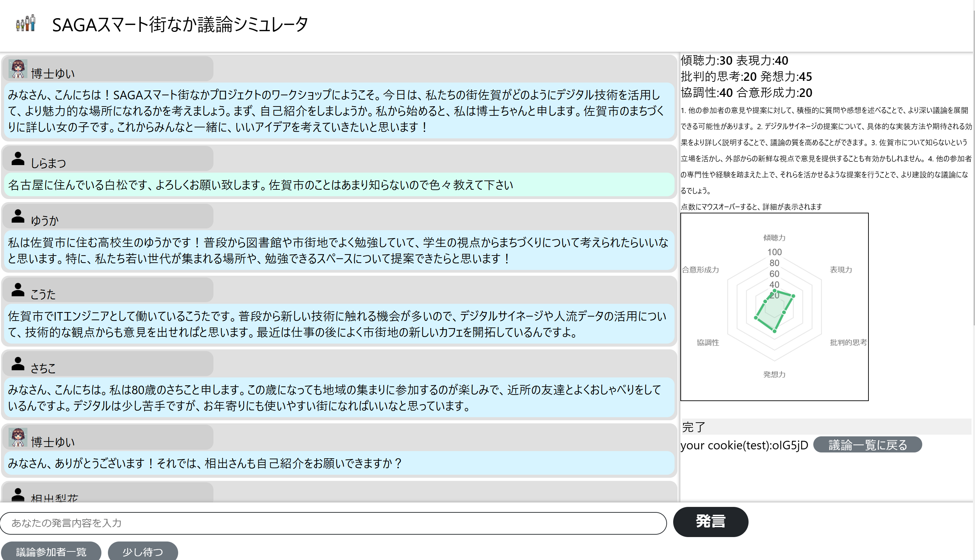
Task: Return via 議論一覧に戻る button
Action: click(x=867, y=445)
